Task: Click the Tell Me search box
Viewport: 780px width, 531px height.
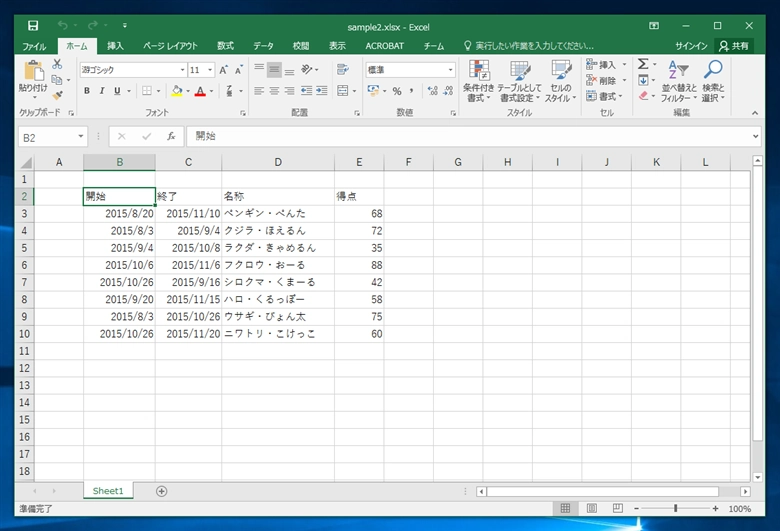Action: pyautogui.click(x=529, y=46)
